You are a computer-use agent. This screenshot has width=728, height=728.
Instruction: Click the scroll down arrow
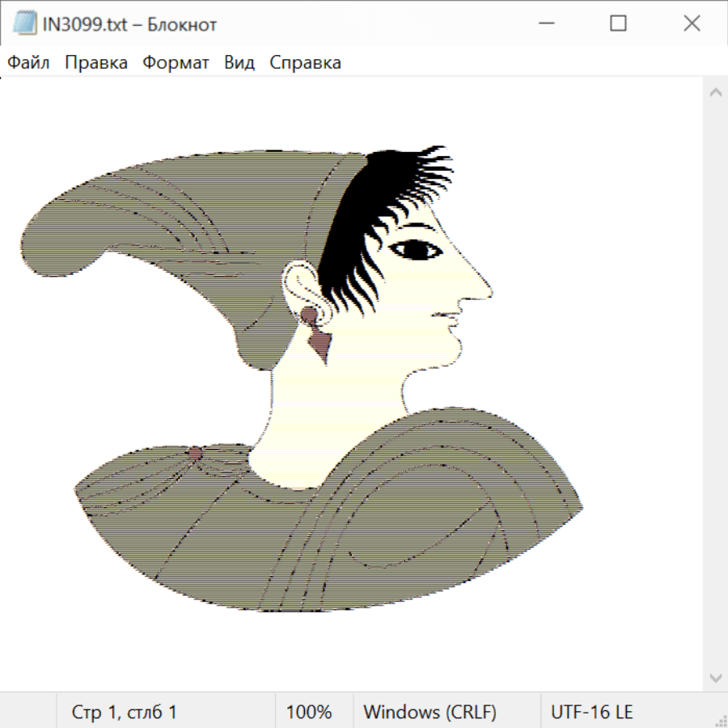pos(715,677)
